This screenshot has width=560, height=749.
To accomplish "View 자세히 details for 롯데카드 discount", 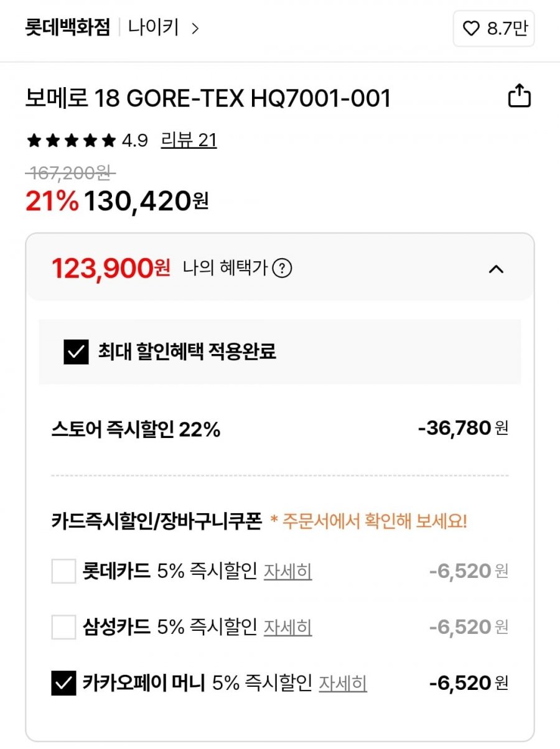I will point(287,571).
